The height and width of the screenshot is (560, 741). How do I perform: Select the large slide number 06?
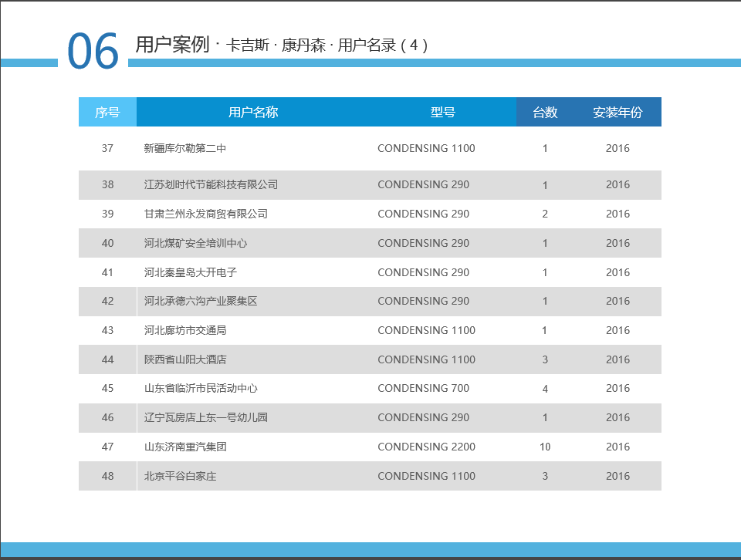93,51
